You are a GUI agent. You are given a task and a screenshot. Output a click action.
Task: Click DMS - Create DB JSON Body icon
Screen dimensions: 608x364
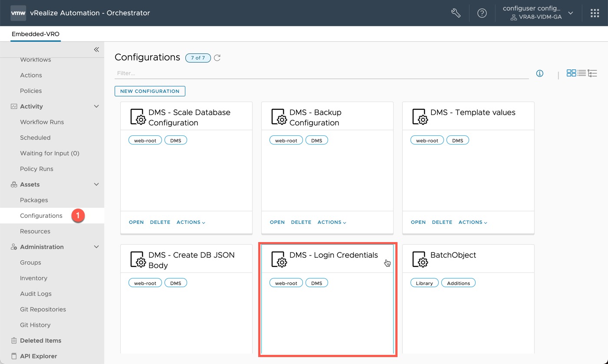[138, 259]
